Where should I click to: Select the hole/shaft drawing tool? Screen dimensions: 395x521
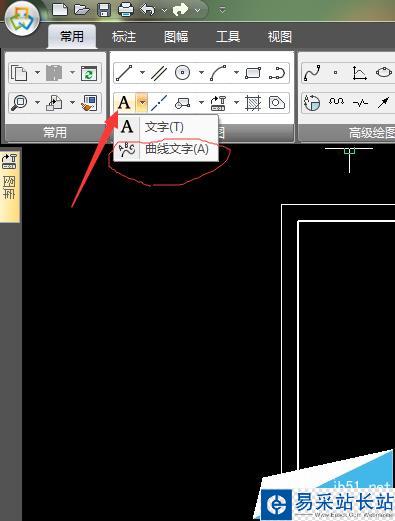182,103
